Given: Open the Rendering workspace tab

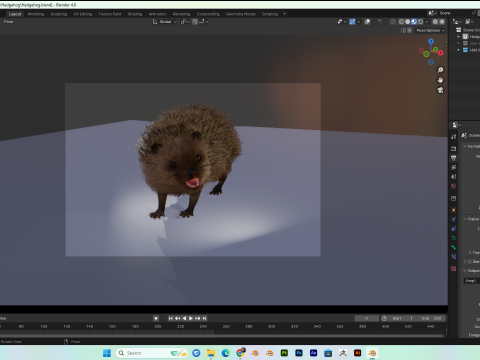Looking at the screenshot, I should click(181, 14).
